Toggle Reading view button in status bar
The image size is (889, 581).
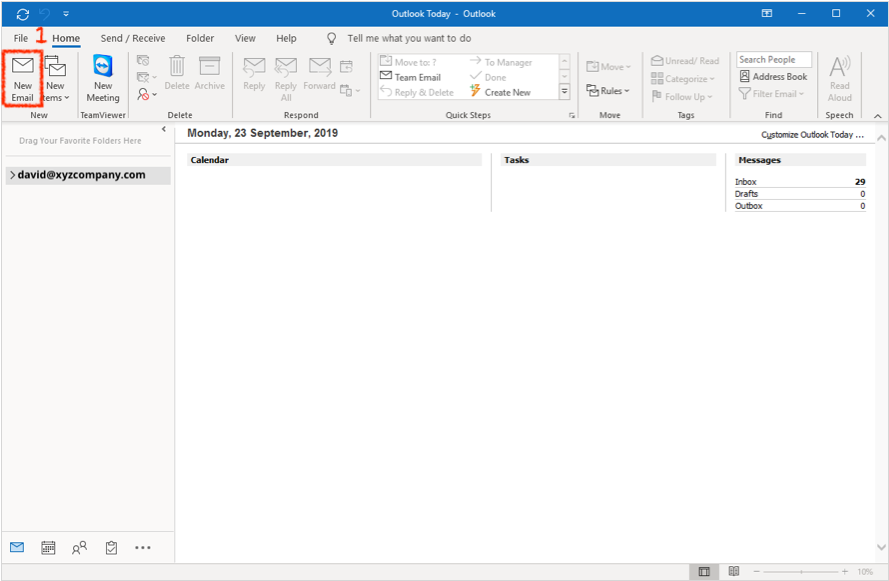tap(734, 571)
